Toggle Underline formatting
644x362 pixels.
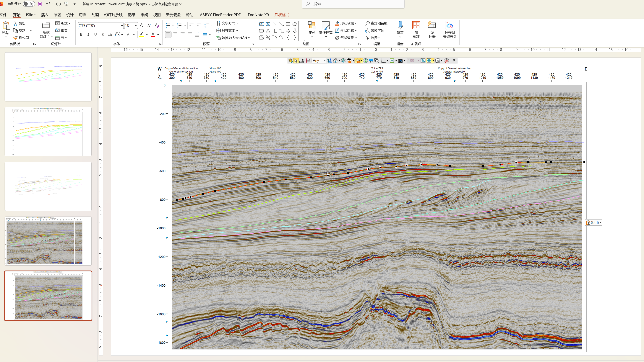point(95,35)
